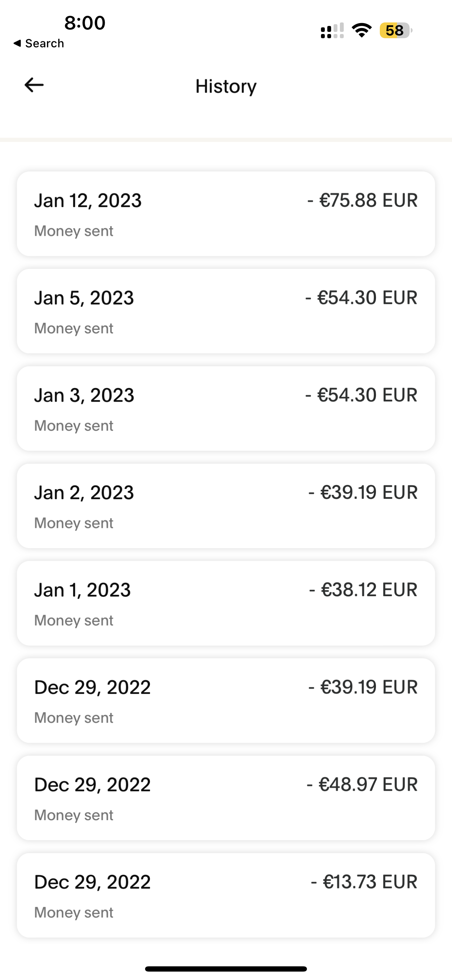
Task: Tap the home indicator bar at bottom
Action: [226, 968]
